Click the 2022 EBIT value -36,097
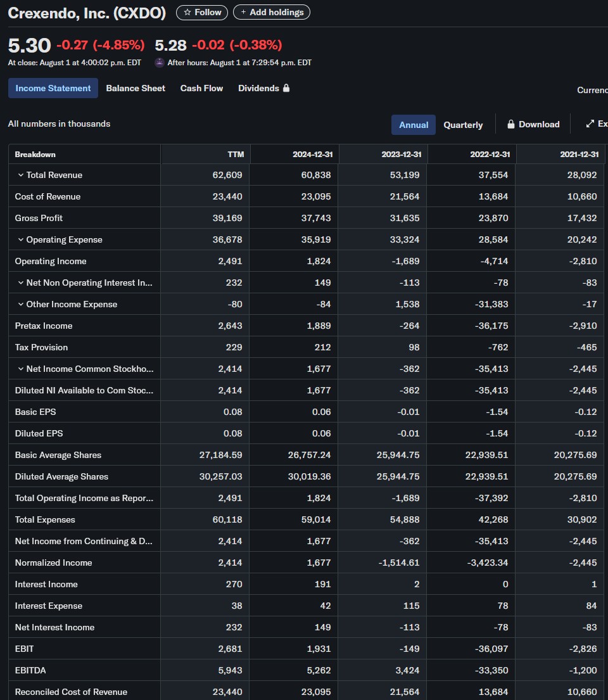The height and width of the screenshot is (700, 608). click(491, 649)
